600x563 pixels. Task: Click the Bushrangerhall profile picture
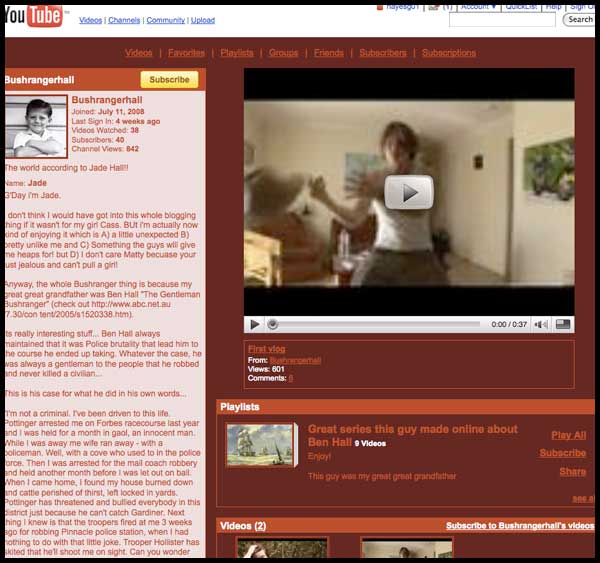(36, 127)
